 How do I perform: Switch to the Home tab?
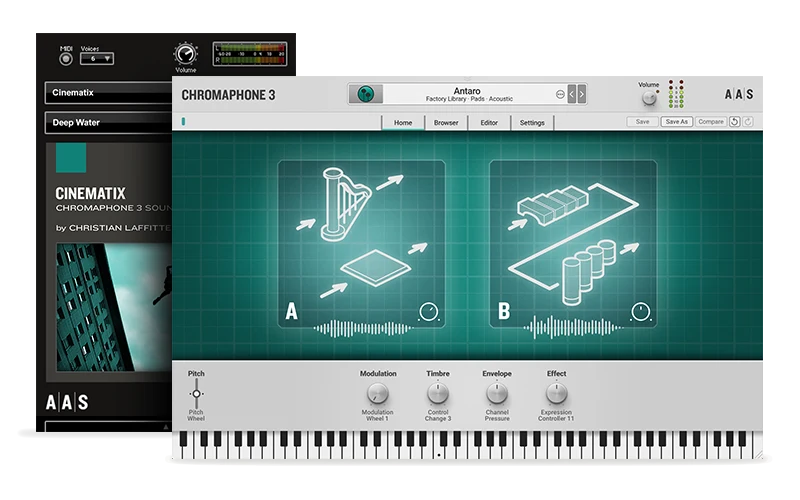click(403, 122)
